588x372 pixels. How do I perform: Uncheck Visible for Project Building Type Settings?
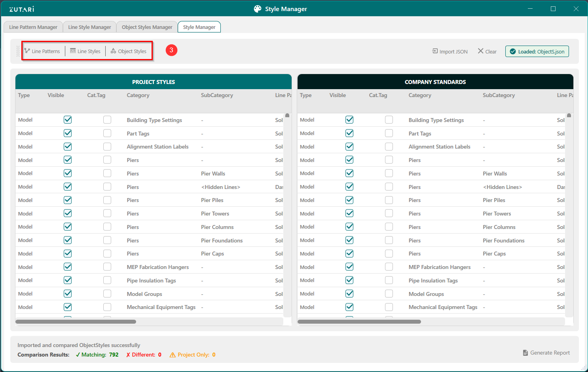[x=68, y=120]
